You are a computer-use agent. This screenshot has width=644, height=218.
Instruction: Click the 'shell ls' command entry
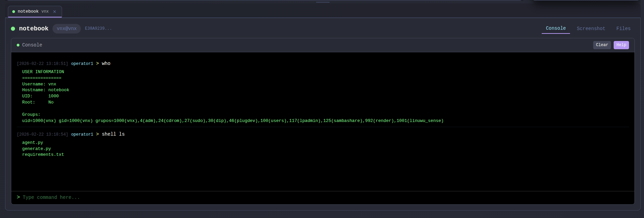[113, 134]
